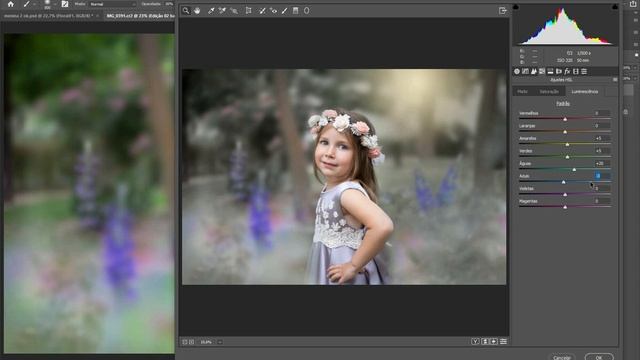Select the Radial Filter tool

click(307, 11)
